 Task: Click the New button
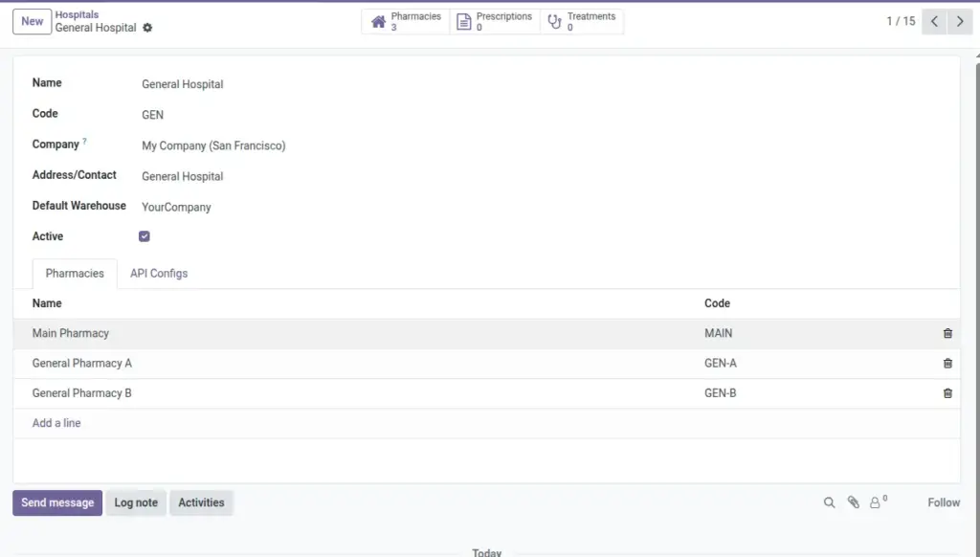pos(32,21)
